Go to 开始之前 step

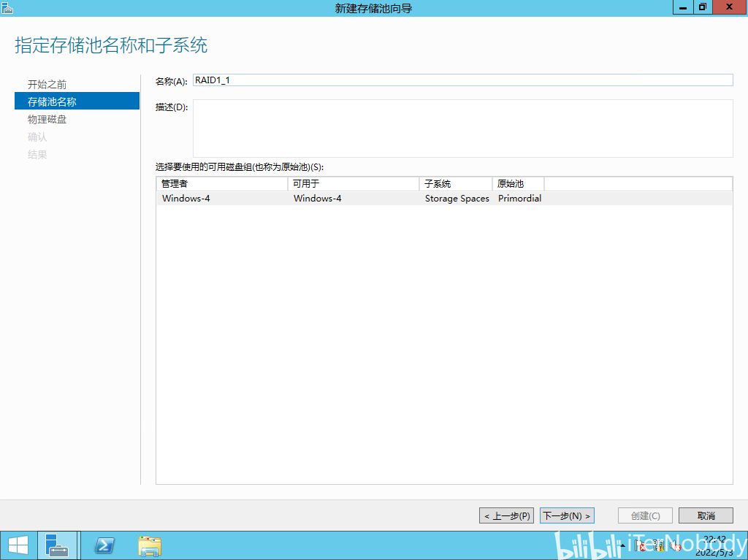click(x=47, y=85)
